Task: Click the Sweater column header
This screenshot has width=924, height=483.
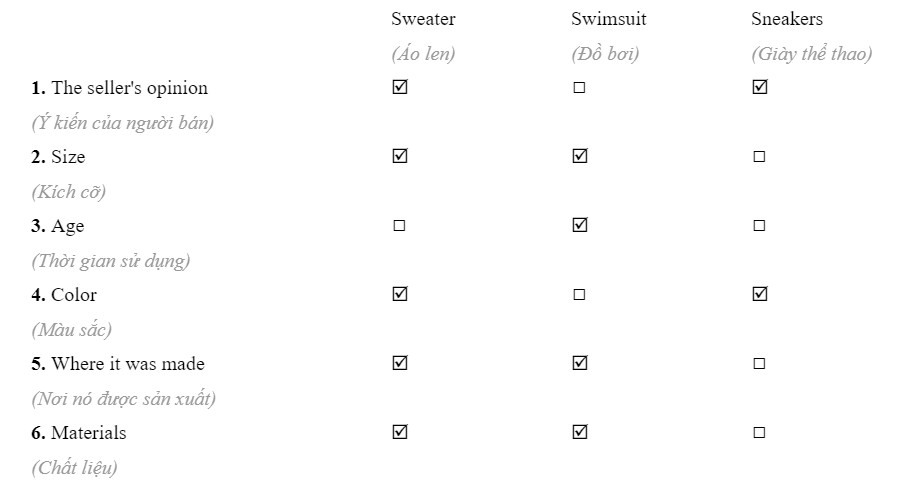Action: point(423,19)
